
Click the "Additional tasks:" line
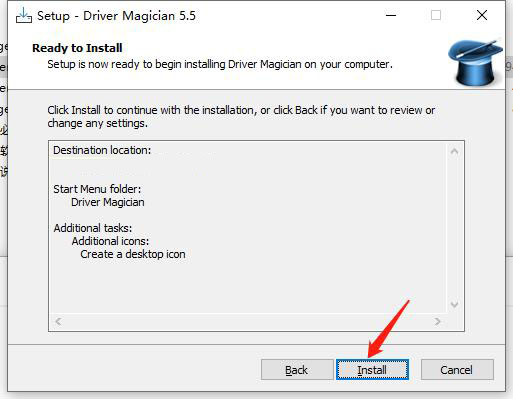[93, 228]
